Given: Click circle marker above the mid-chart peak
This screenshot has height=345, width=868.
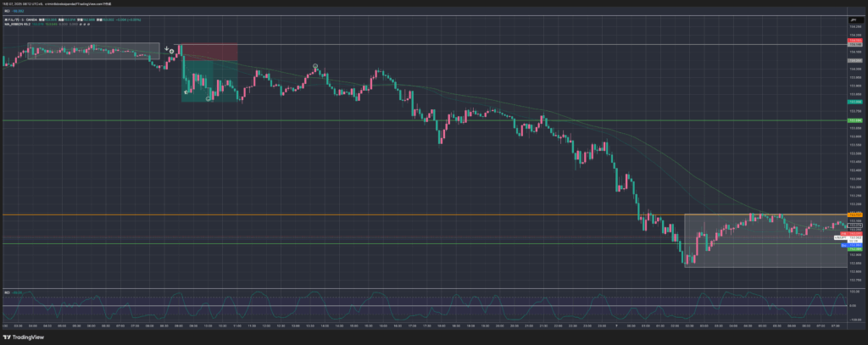Looking at the screenshot, I should tap(316, 65).
